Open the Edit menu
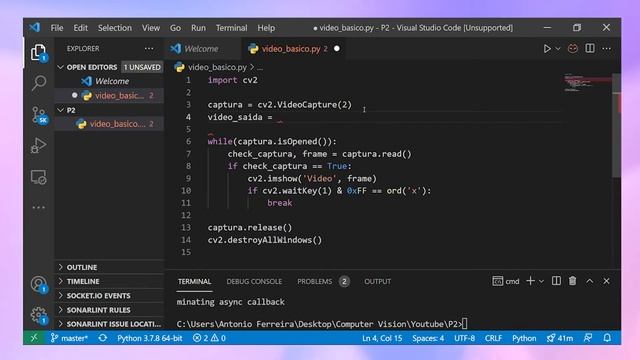 80,28
